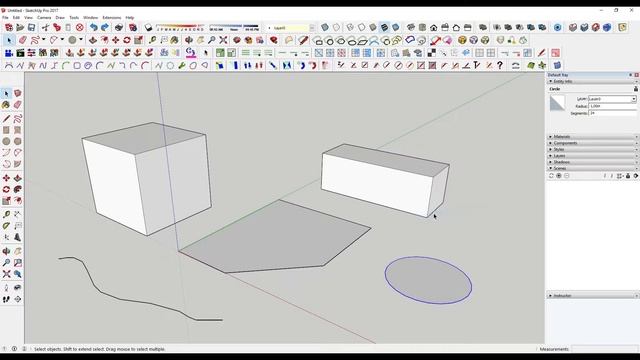Click the Print icon in top toolbar
Viewport: 640px width, 360px height.
point(119,28)
